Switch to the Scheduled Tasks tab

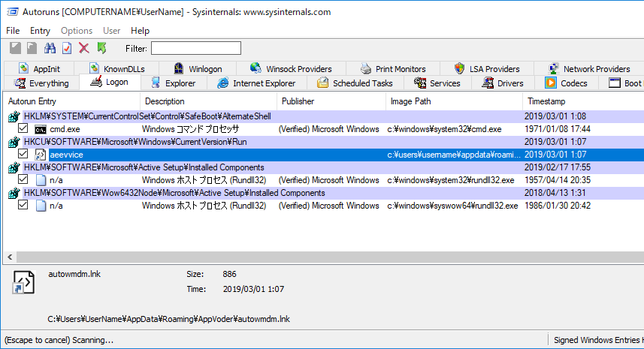pos(355,83)
